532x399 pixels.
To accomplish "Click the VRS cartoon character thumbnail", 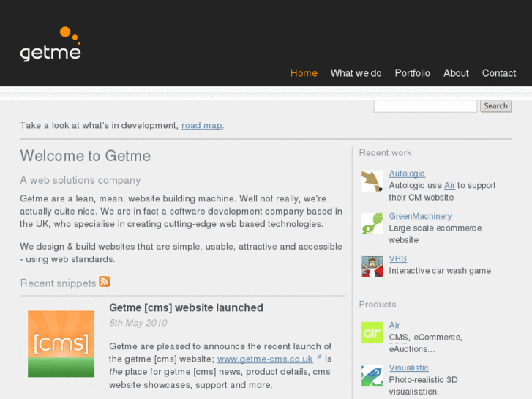I will tap(372, 266).
